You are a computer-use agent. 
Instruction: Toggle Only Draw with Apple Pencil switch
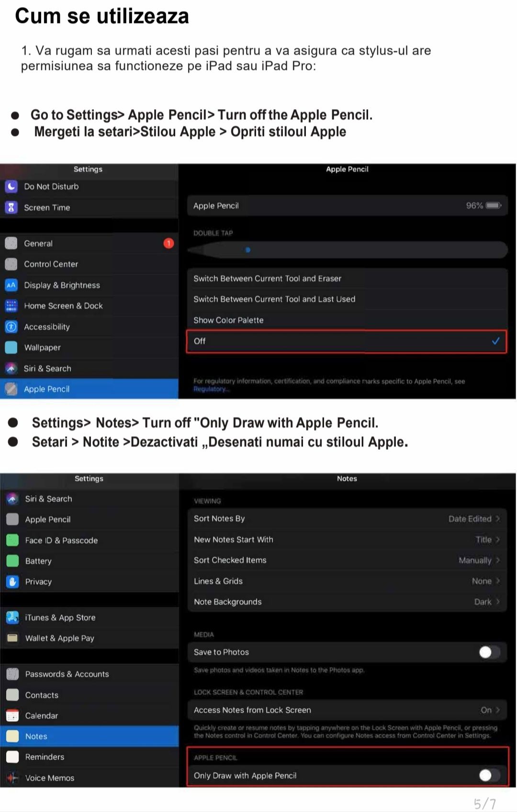click(489, 775)
